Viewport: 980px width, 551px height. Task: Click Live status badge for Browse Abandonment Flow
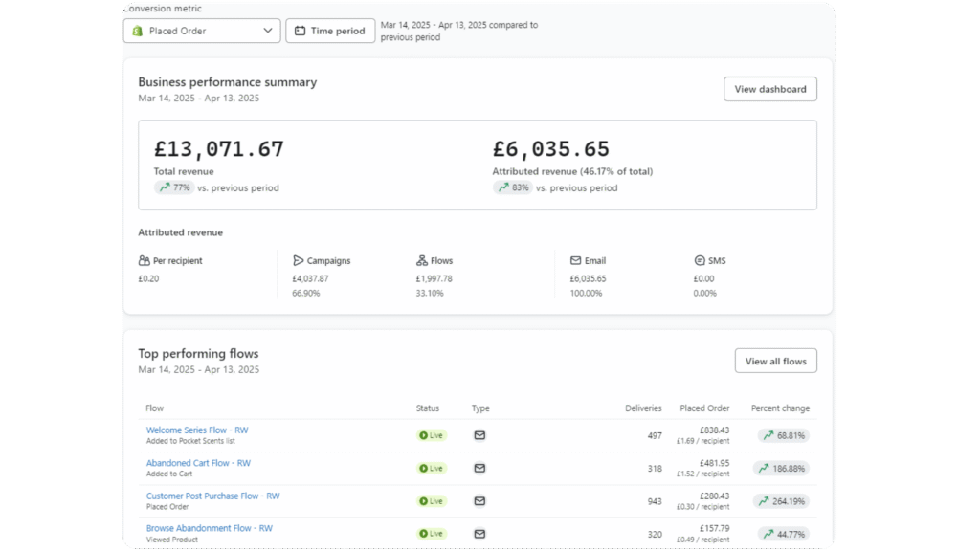click(432, 534)
